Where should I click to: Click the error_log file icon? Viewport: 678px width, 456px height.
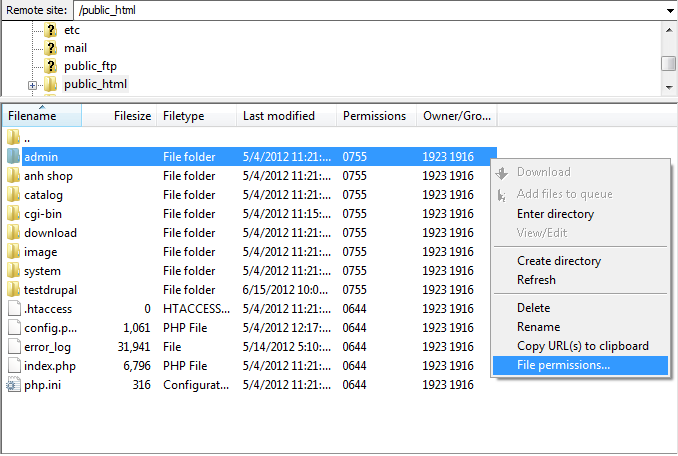coord(14,346)
